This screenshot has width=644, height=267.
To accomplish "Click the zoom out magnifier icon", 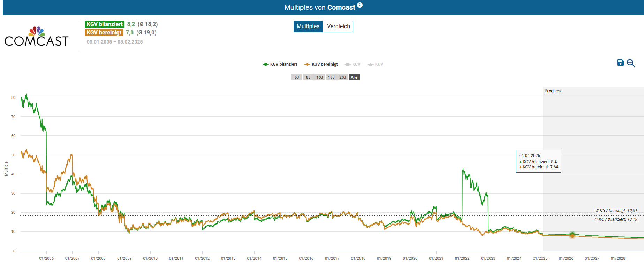I will click(630, 63).
